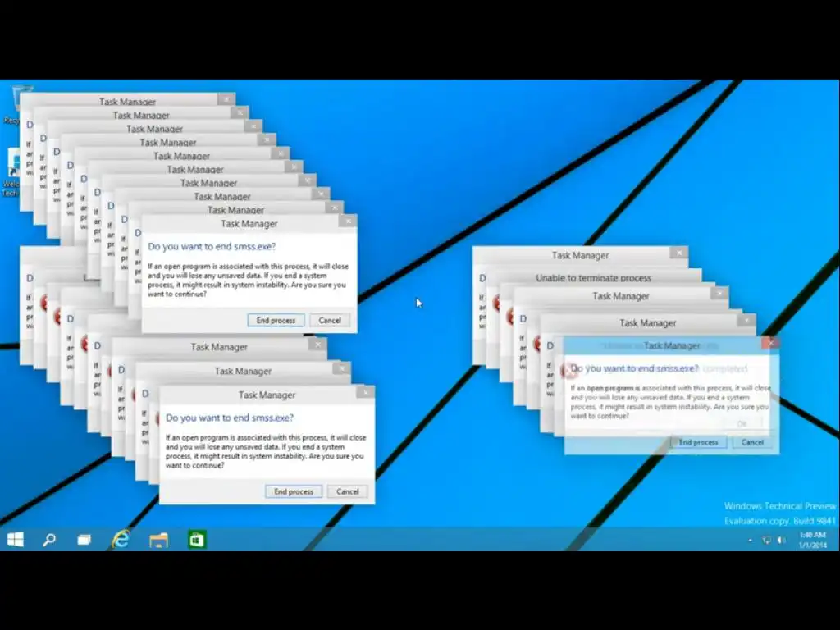The width and height of the screenshot is (840, 630).
Task: Click Cancel in the translucent right dialog
Action: click(x=752, y=442)
